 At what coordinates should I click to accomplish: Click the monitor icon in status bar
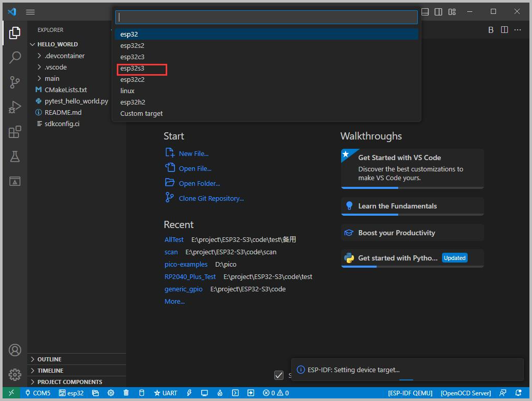pos(204,393)
